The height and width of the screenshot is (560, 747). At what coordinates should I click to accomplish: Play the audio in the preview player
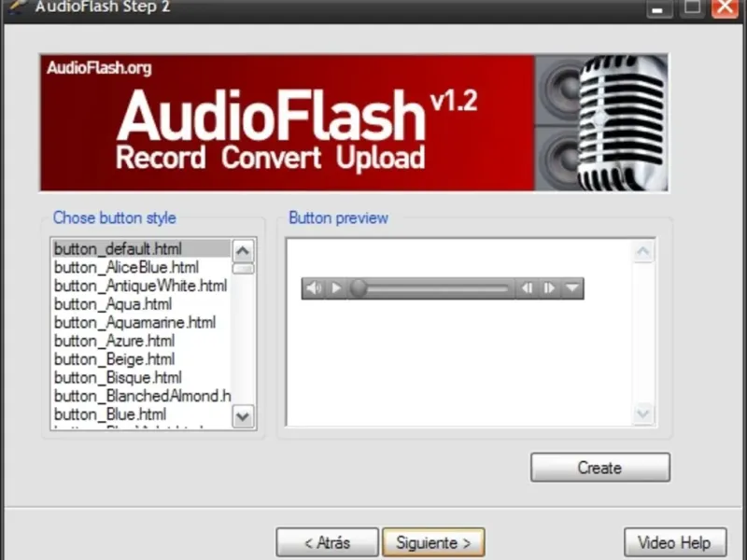point(336,288)
